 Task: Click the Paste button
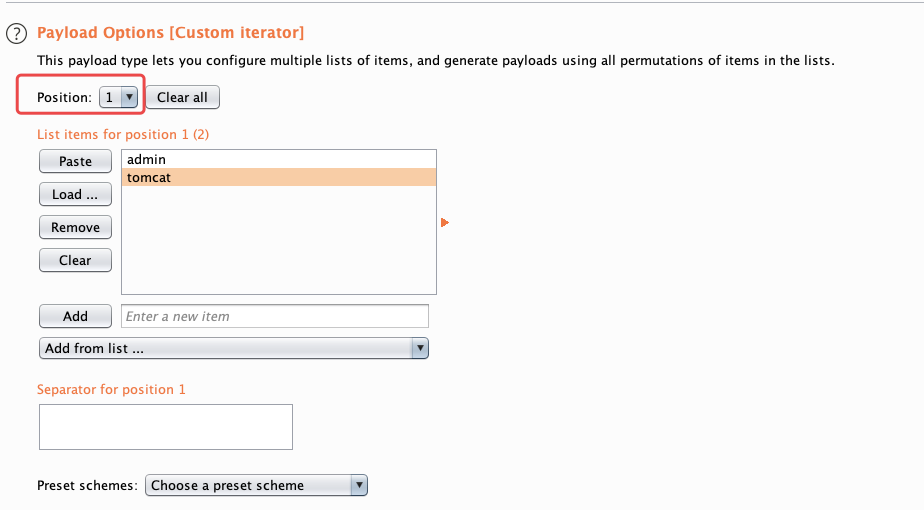pos(75,161)
